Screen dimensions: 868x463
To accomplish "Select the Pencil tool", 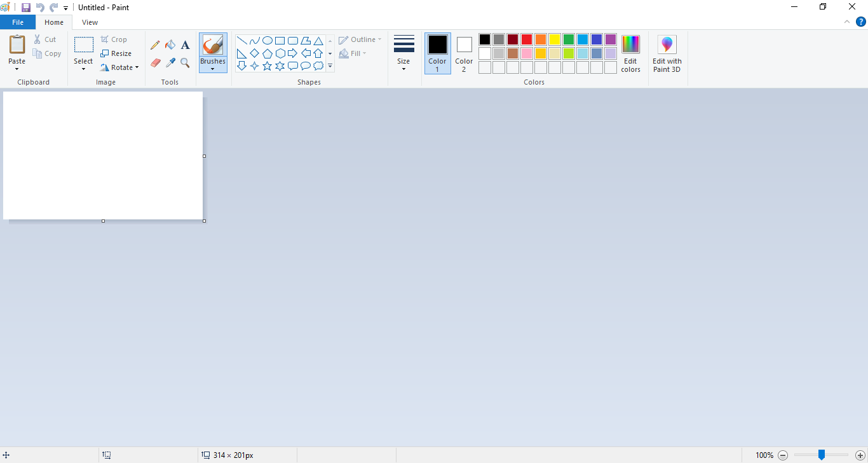I will [x=155, y=45].
